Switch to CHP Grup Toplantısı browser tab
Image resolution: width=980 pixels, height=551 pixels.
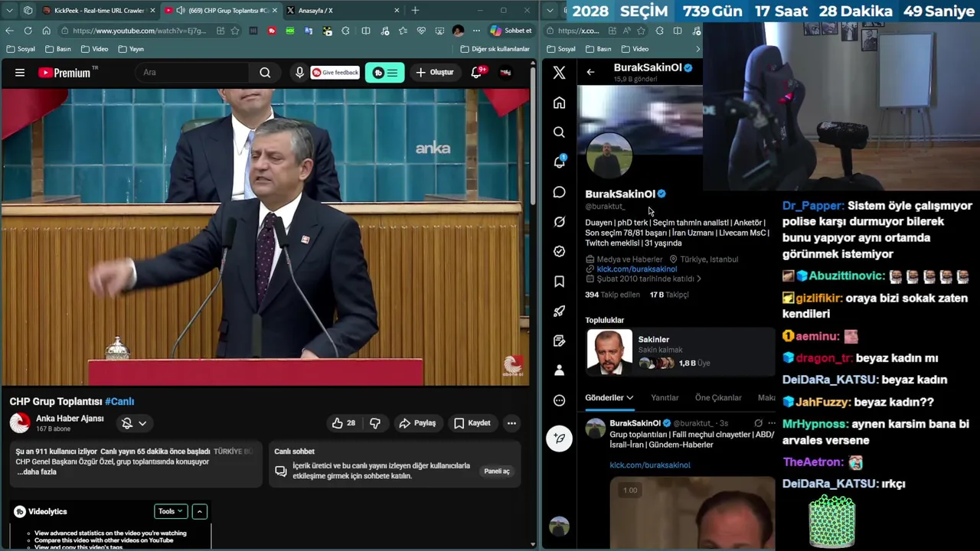(x=222, y=11)
